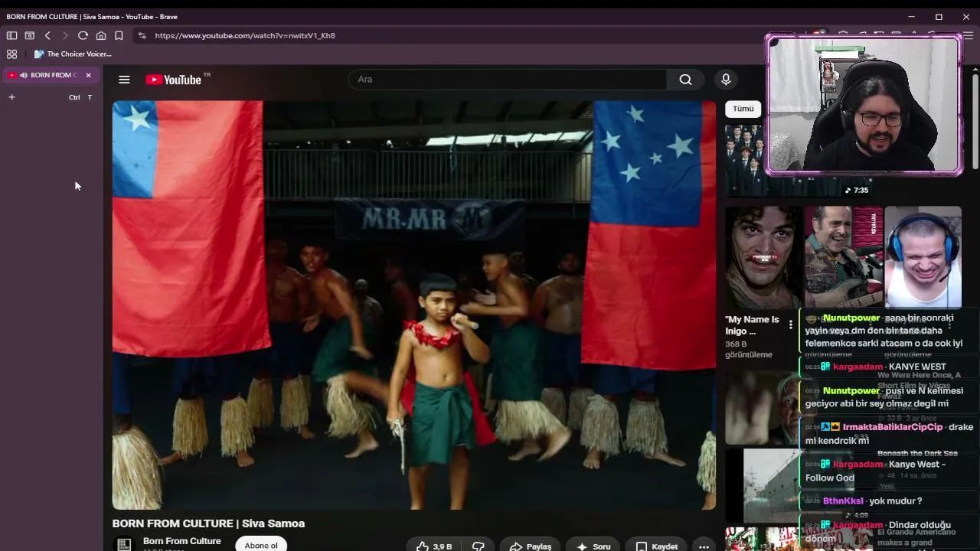Pause the Siva Samoa video player
980x551 pixels.
414,305
